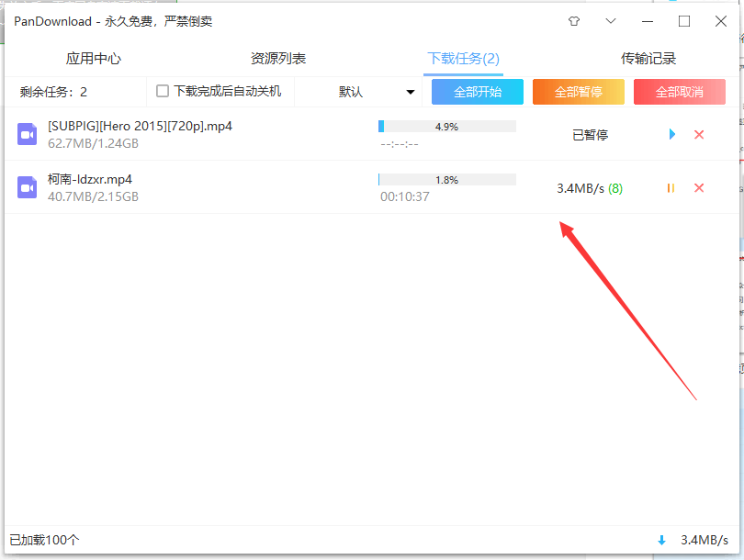Resume the [SUBPIG][Hero 2015] download with play icon
The image size is (744, 560).
pos(671,134)
